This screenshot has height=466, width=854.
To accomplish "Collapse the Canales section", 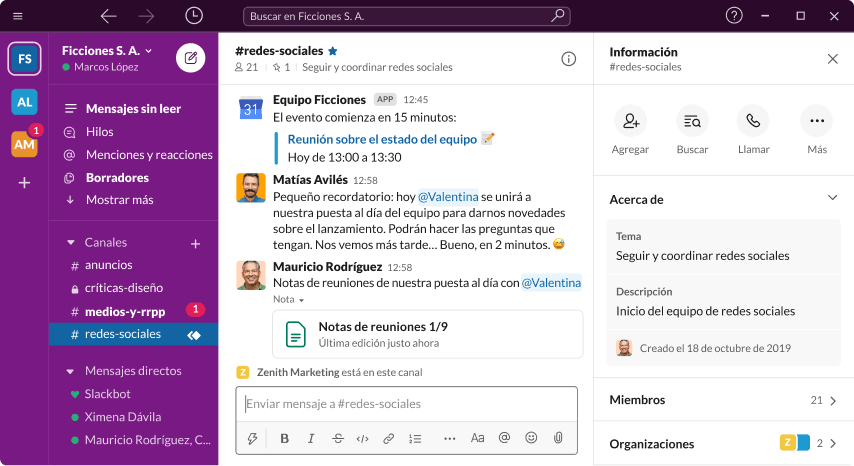I will pyautogui.click(x=70, y=242).
